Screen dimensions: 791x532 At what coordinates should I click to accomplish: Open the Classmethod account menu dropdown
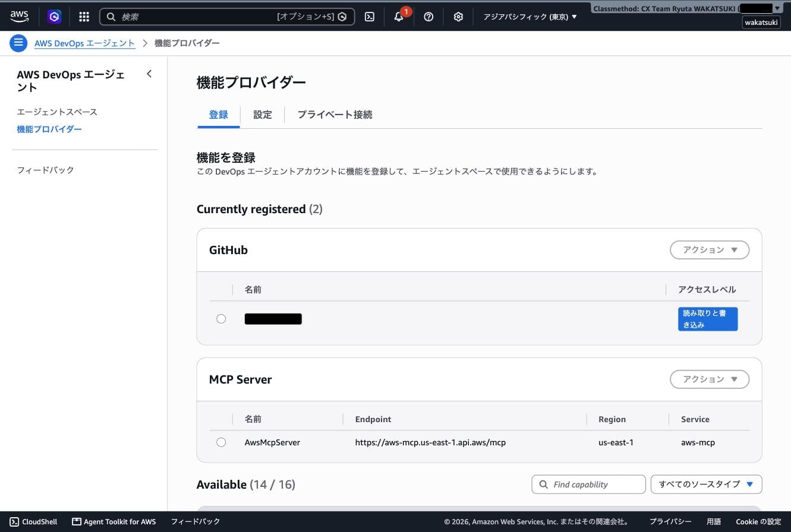pos(686,8)
